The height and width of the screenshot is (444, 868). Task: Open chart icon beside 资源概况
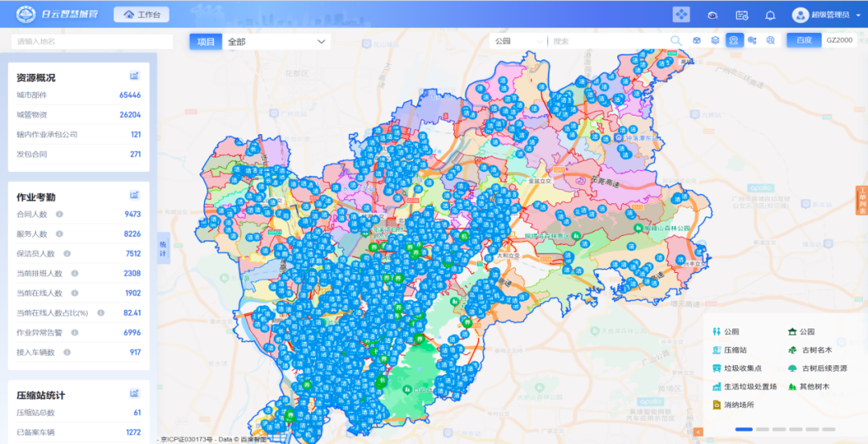pos(135,76)
